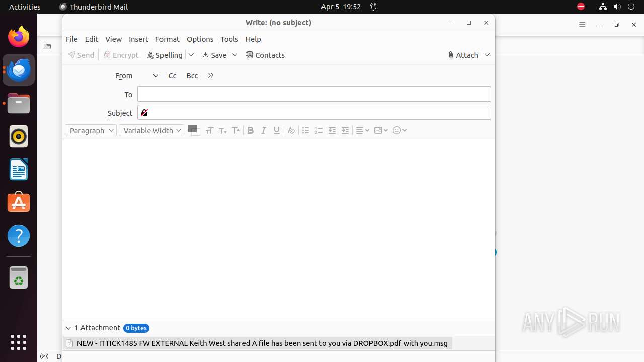Apply bulleted list

tap(305, 130)
